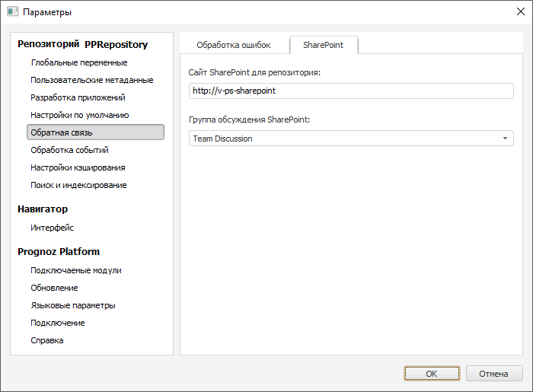Image resolution: width=533 pixels, height=392 pixels.
Task: Select the Справка item
Action: 47,340
